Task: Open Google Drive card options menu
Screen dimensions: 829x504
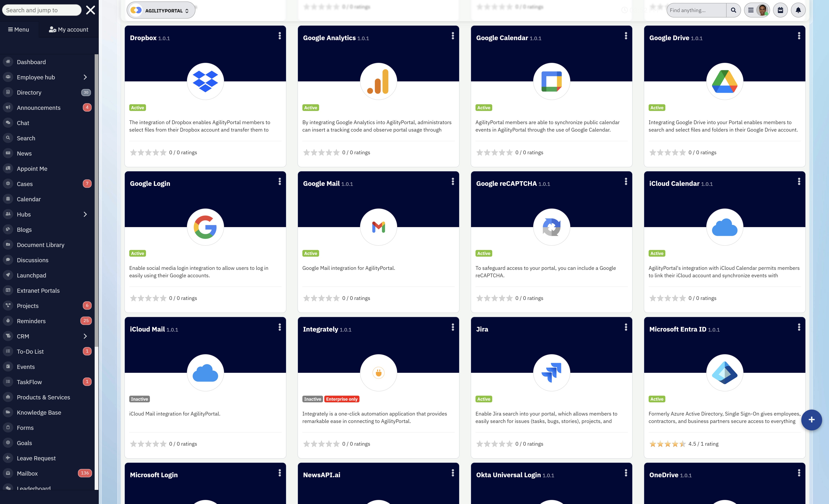Action: click(x=799, y=36)
